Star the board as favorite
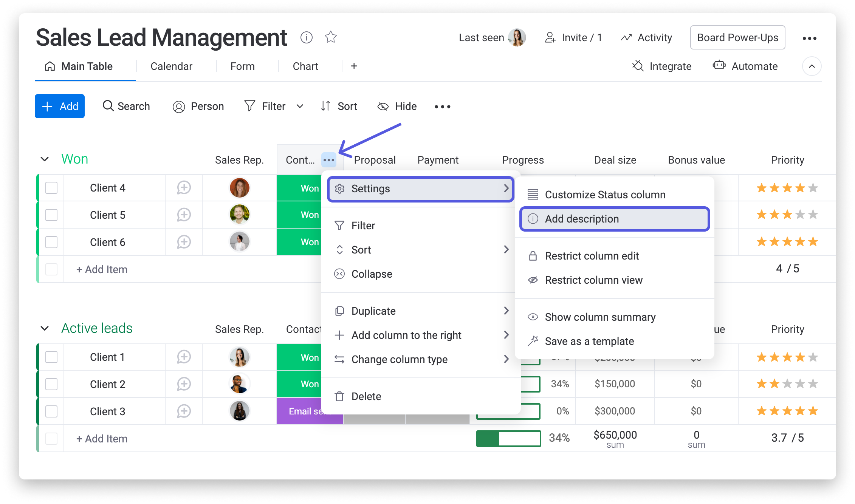This screenshot has width=855, height=504. coord(330,37)
